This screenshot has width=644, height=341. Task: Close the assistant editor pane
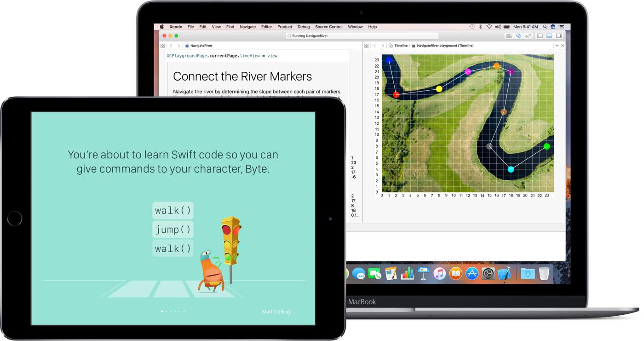point(563,46)
